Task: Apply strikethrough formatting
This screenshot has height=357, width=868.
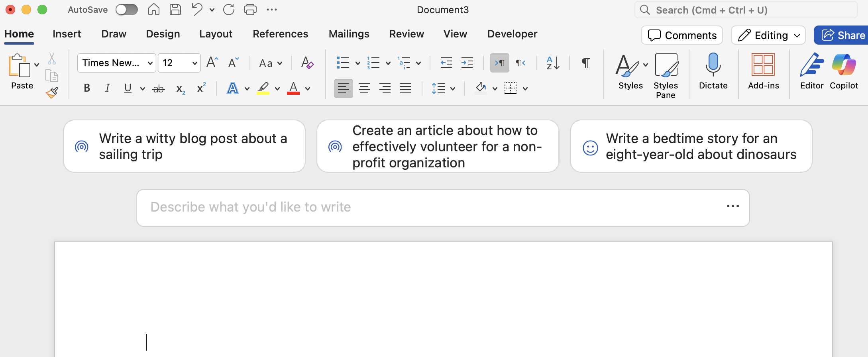Action: 159,88
